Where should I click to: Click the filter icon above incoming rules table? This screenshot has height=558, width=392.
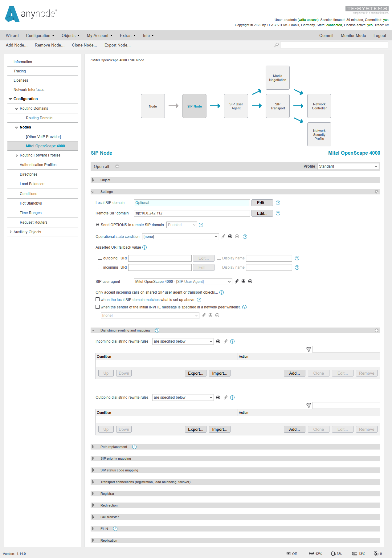click(x=309, y=349)
